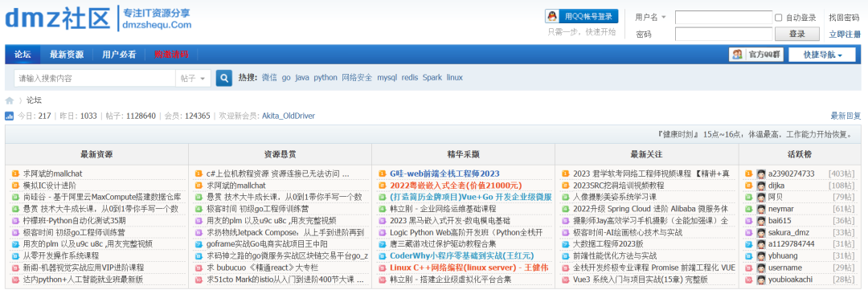Screen dimensions: 868x294
Task: Open thread 韩立刚 - 企业网络运维基础课程
Action: click(x=444, y=209)
